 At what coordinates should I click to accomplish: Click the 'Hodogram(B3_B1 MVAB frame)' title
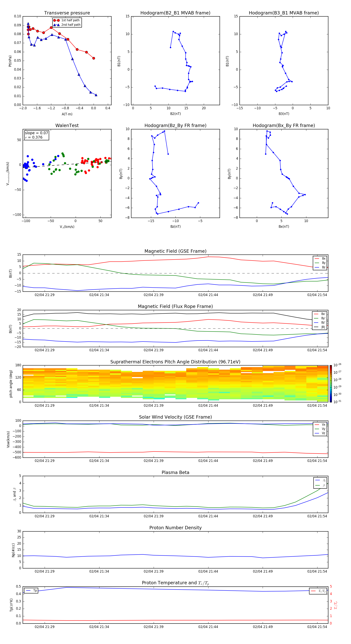click(x=284, y=13)
